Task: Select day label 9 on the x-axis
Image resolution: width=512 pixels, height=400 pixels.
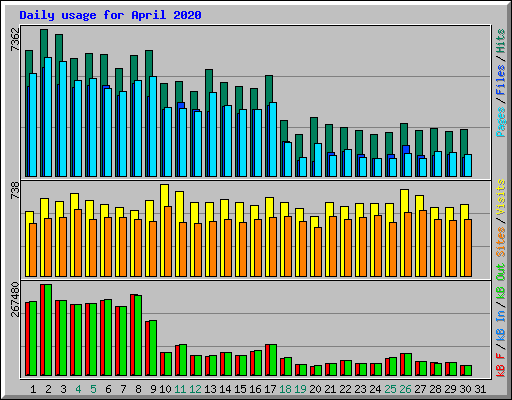Action: tap(153, 389)
